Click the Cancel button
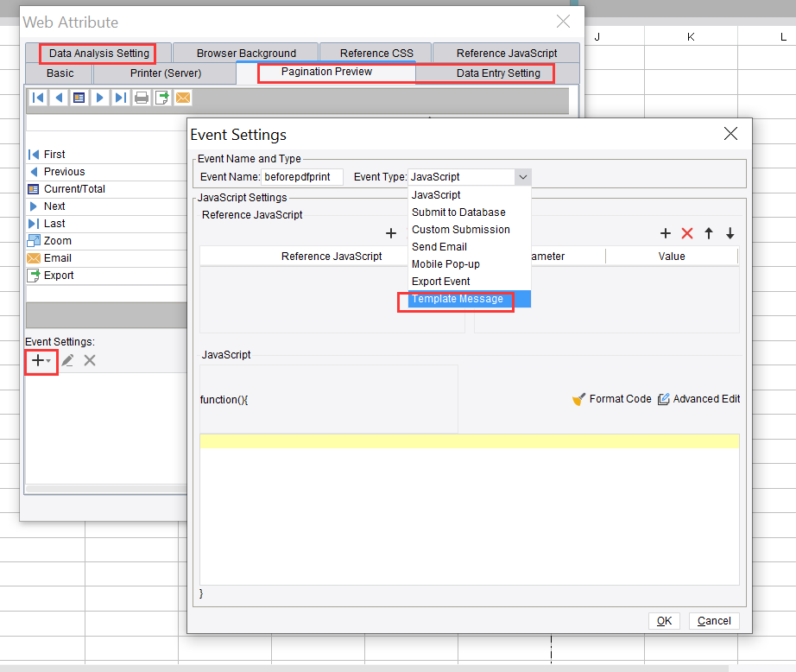The height and width of the screenshot is (672, 796). pyautogui.click(x=714, y=621)
